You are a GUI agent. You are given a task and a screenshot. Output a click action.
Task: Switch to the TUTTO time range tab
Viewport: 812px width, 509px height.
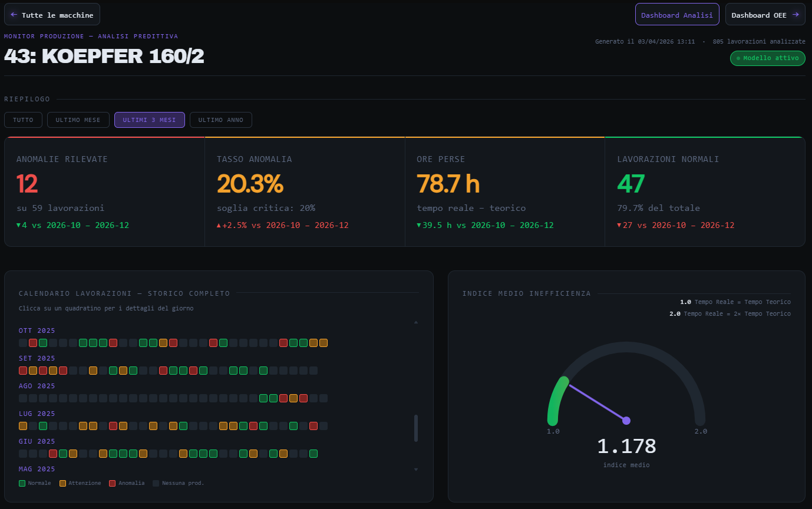click(x=23, y=120)
